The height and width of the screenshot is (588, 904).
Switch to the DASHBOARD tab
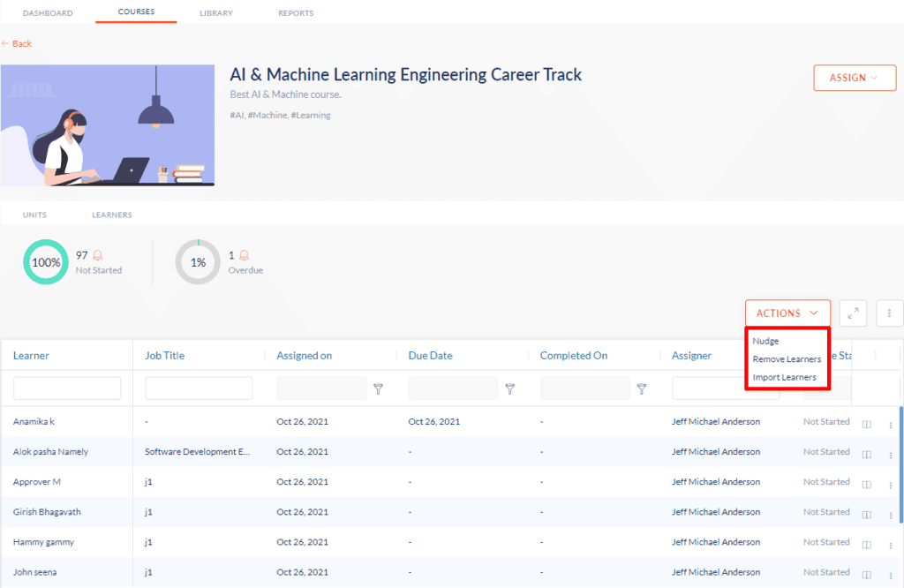(x=48, y=12)
